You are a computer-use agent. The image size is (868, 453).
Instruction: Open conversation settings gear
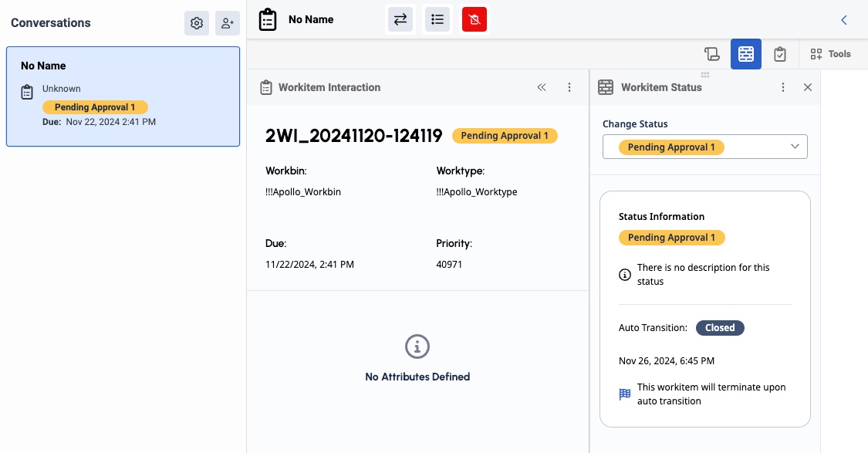point(197,23)
